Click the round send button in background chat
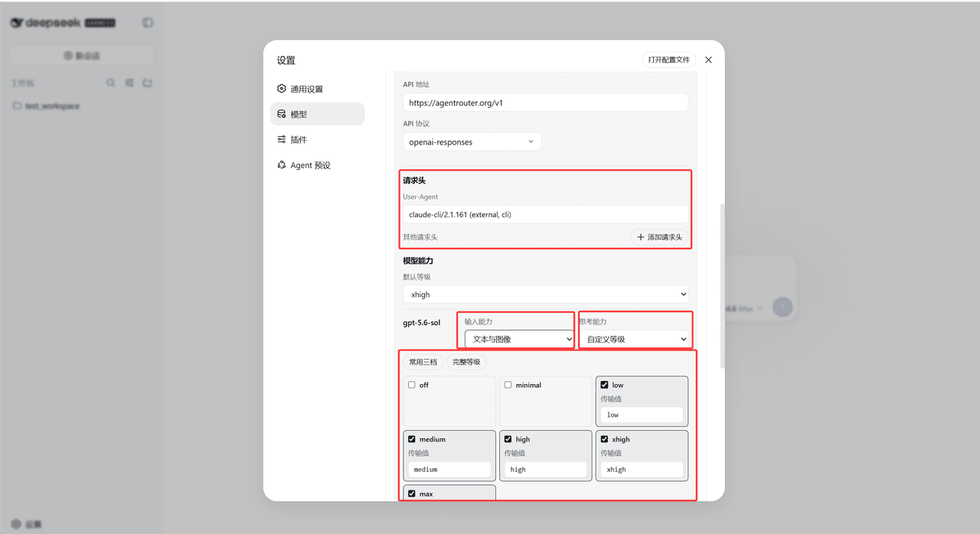Viewport: 980px width, 534px height. [x=782, y=308]
